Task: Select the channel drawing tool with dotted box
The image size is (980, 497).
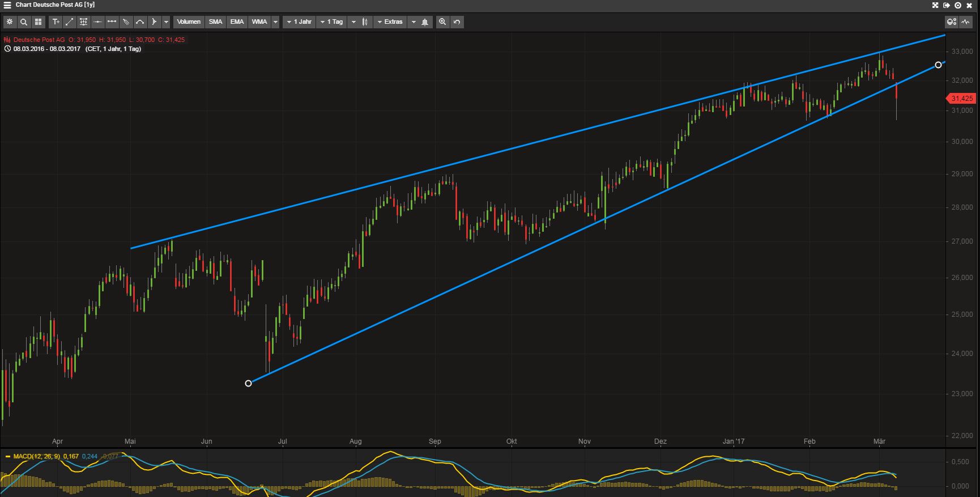Action: coord(84,22)
